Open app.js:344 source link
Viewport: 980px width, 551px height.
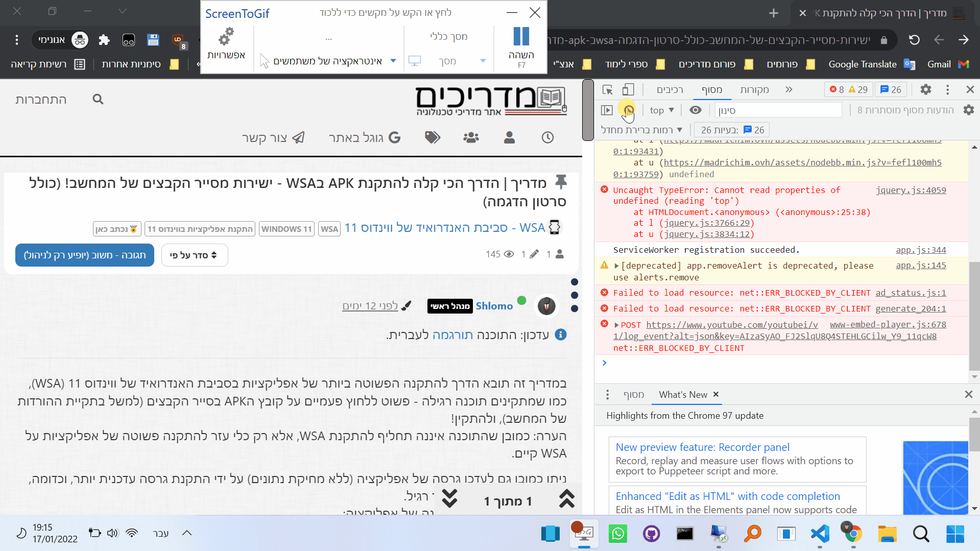point(920,250)
